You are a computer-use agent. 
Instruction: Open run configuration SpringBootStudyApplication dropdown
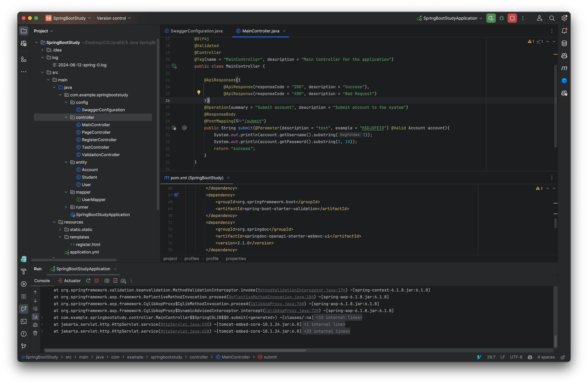pyautogui.click(x=449, y=18)
